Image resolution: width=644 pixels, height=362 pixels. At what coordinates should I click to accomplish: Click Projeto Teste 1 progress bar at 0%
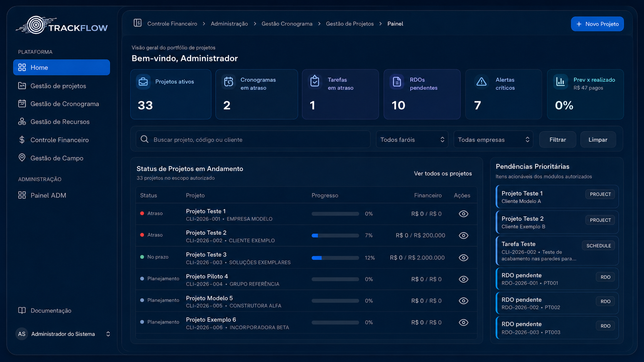pyautogui.click(x=335, y=214)
